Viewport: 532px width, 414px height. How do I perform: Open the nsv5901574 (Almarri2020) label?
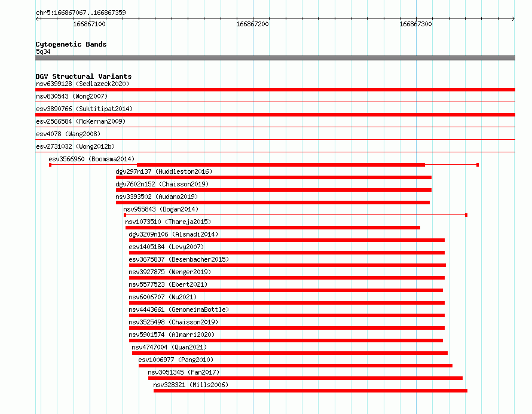coord(172,335)
